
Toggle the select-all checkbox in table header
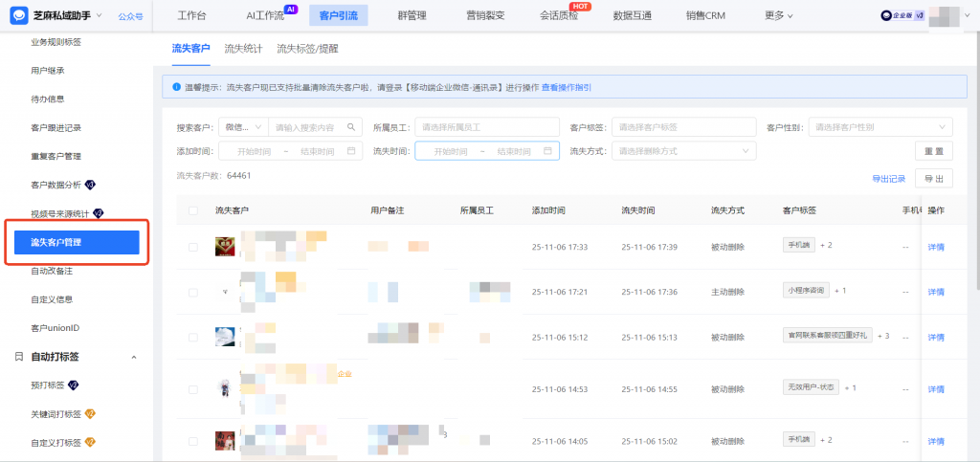pyautogui.click(x=193, y=211)
